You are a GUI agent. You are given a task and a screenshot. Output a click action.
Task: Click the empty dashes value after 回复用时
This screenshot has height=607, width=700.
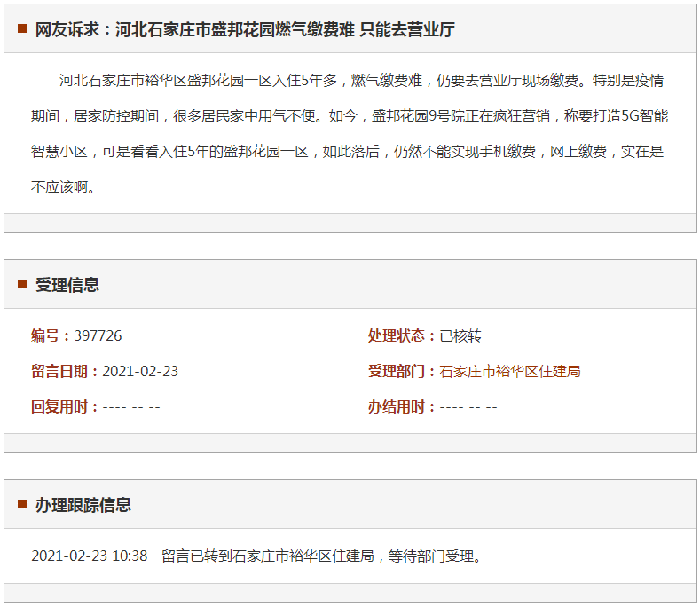(131, 406)
